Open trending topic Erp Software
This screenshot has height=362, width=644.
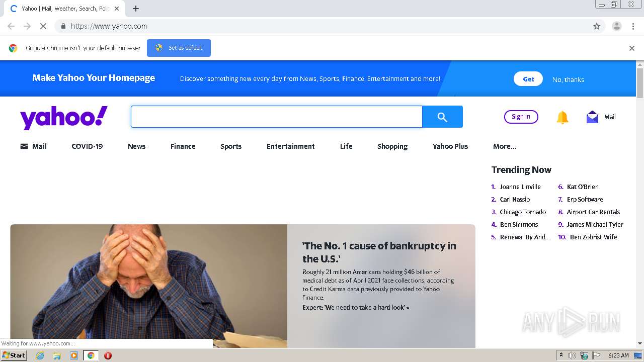pos(585,199)
